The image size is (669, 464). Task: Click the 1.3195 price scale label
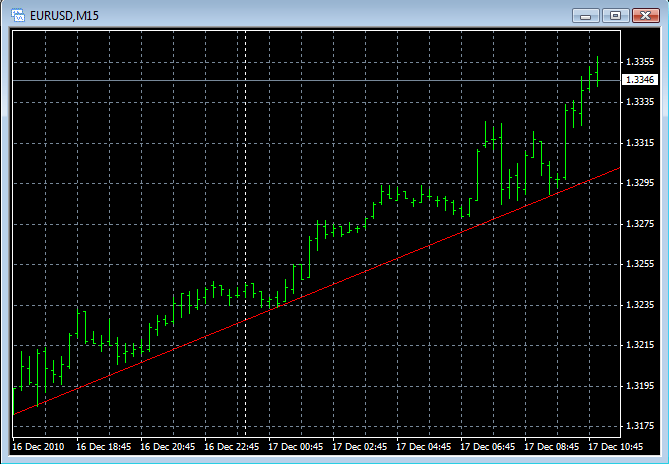point(640,386)
